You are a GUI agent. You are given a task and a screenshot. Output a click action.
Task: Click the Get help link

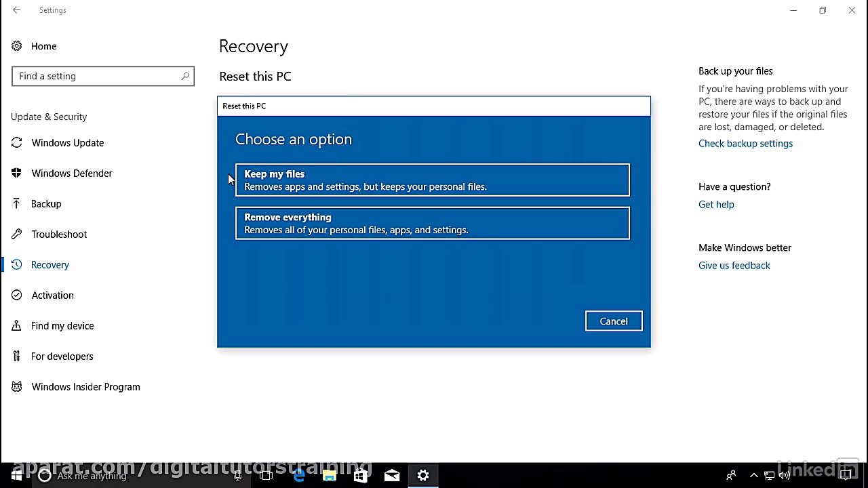tap(716, 204)
